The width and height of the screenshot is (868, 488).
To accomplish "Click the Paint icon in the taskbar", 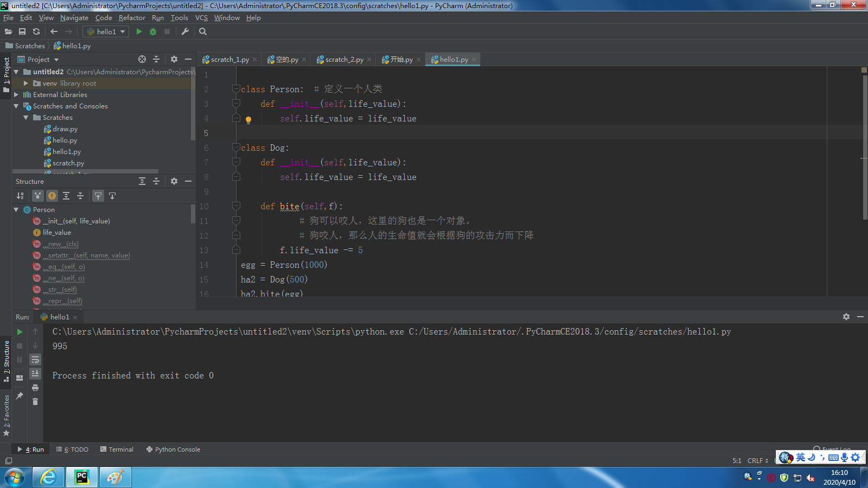I will [x=114, y=477].
